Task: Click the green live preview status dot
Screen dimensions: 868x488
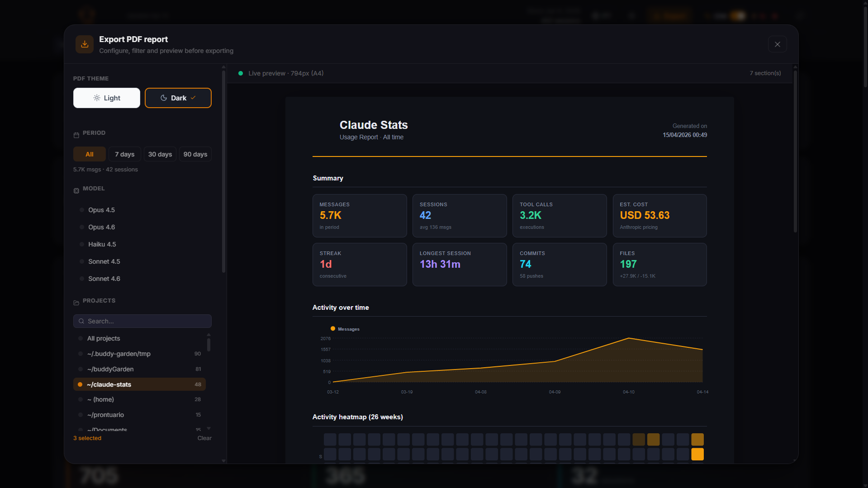Action: click(x=241, y=73)
